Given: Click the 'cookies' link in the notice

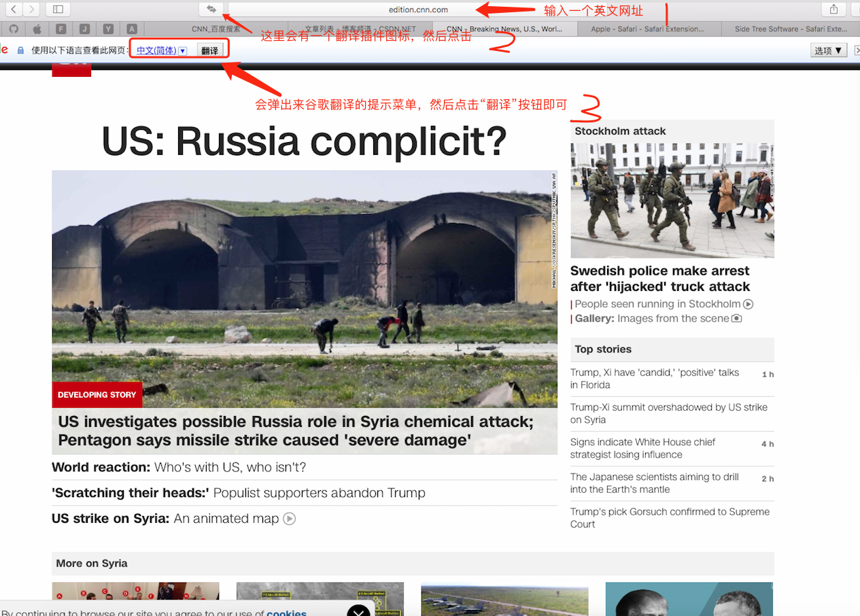Looking at the screenshot, I should click(x=286, y=613).
